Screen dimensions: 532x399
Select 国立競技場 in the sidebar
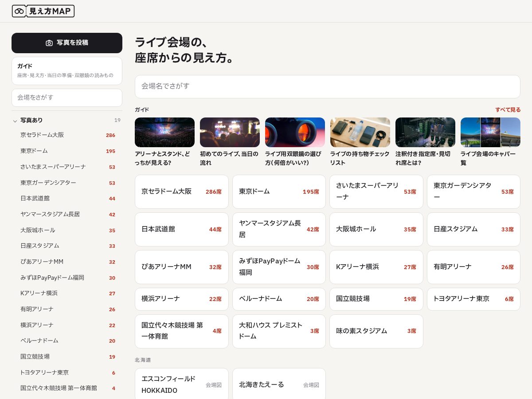67,357
